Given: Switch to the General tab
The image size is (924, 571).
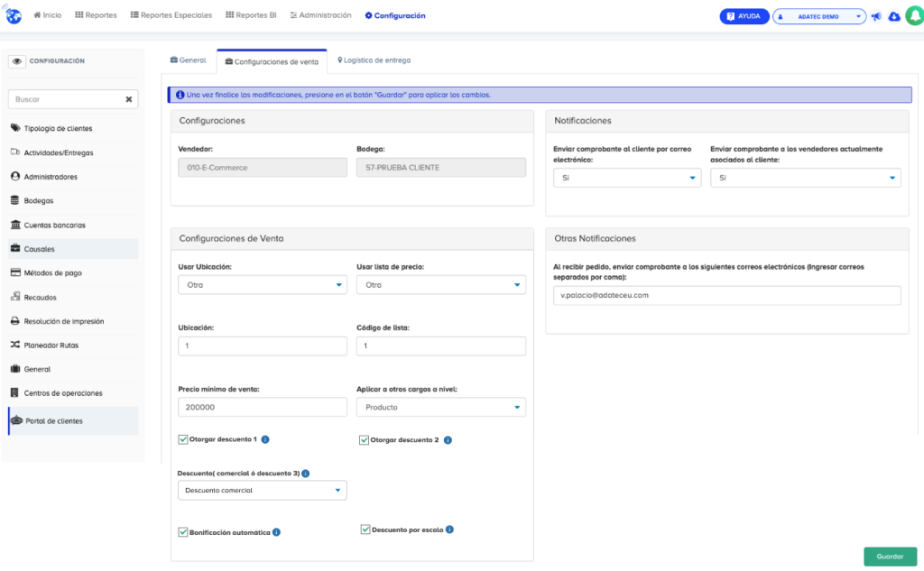Looking at the screenshot, I should pyautogui.click(x=188, y=60).
